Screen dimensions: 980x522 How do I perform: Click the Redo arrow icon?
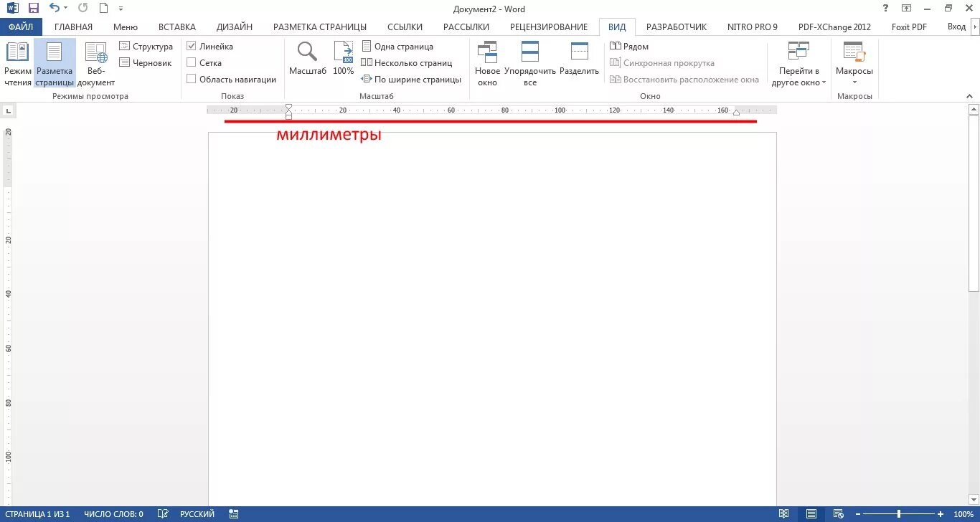(83, 9)
